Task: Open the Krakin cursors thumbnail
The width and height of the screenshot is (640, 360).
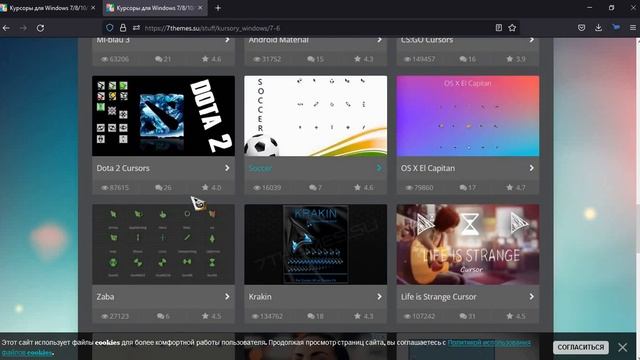Action: click(316, 244)
